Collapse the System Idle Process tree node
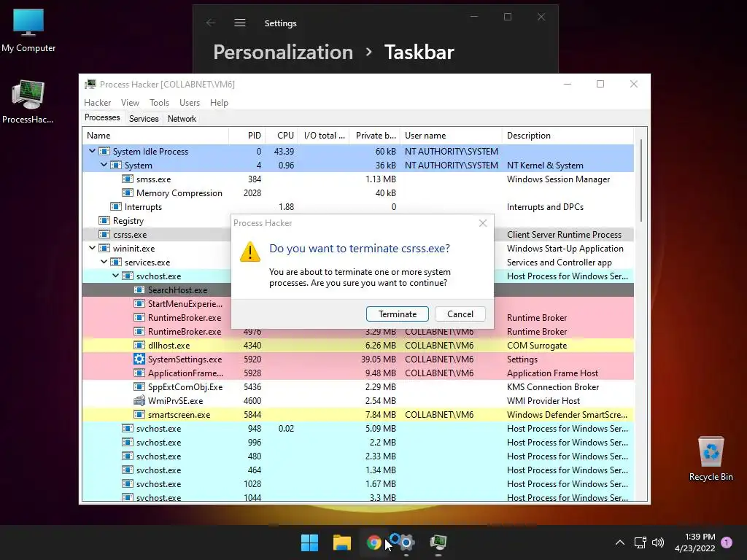The width and height of the screenshot is (747, 560). pos(92,151)
